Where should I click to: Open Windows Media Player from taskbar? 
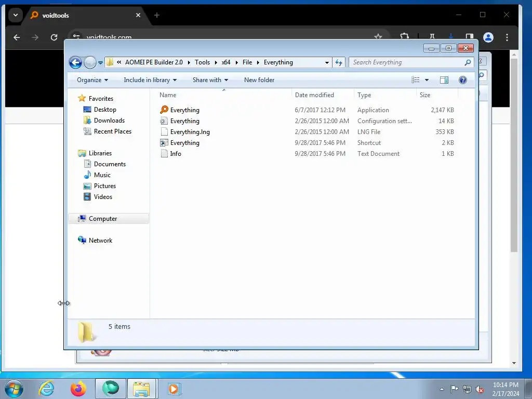[x=174, y=389]
